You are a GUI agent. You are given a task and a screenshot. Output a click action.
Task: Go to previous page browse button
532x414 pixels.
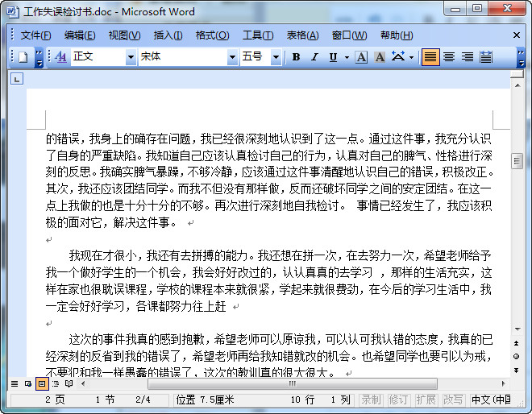click(517, 343)
